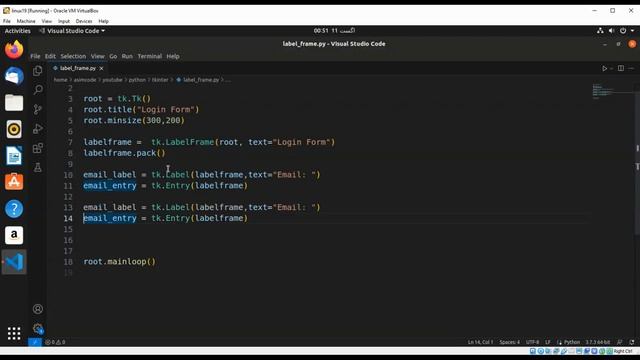Run the Python file with play button
This screenshot has width=640, height=360.
tap(604, 69)
